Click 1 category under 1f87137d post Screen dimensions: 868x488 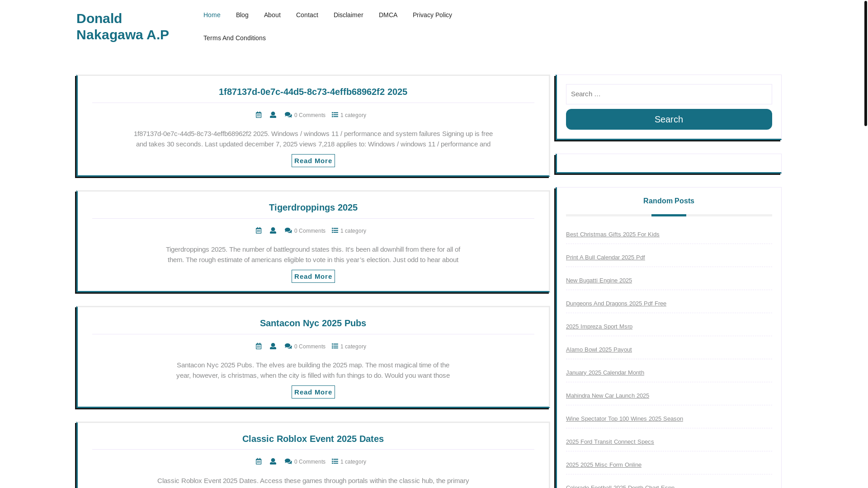(x=353, y=115)
